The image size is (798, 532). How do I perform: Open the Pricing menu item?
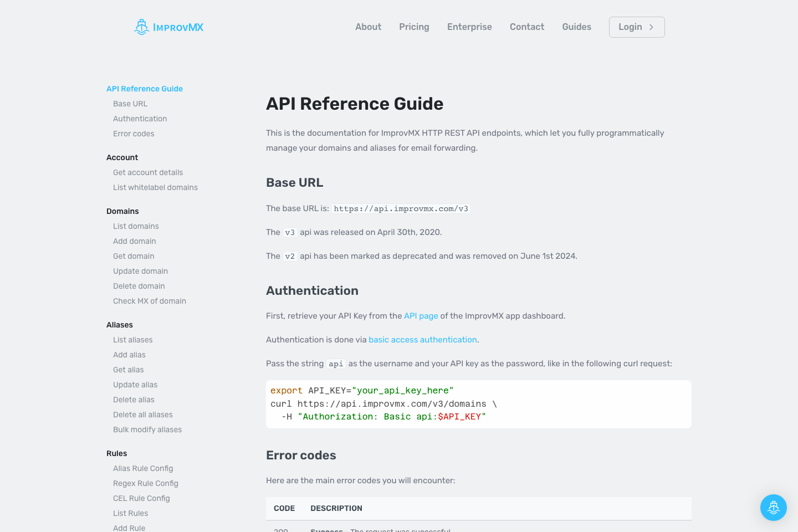pyautogui.click(x=414, y=27)
